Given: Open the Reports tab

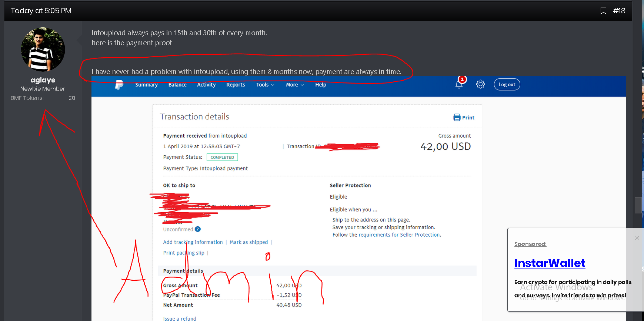Looking at the screenshot, I should 236,85.
